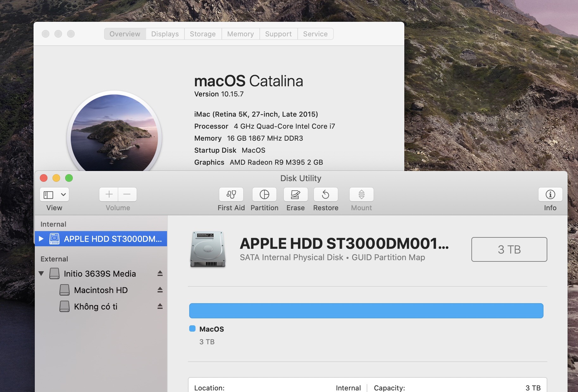Click the sidebar View icon
Screen dimensions: 578x392
coord(49,194)
